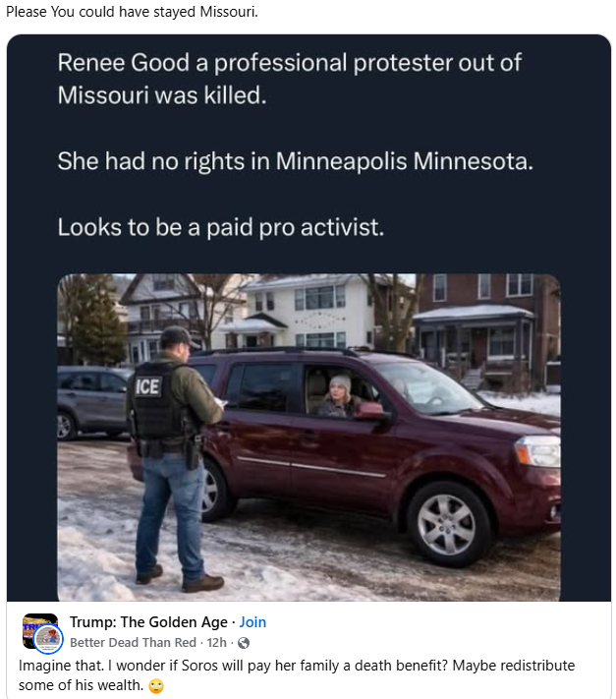
Task: Click the woman in the car window
Action: [x=338, y=396]
